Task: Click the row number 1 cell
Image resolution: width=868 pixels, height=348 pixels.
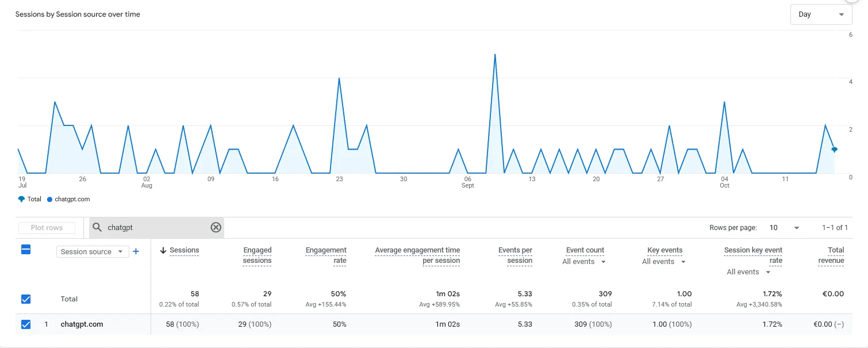Action: coord(47,324)
